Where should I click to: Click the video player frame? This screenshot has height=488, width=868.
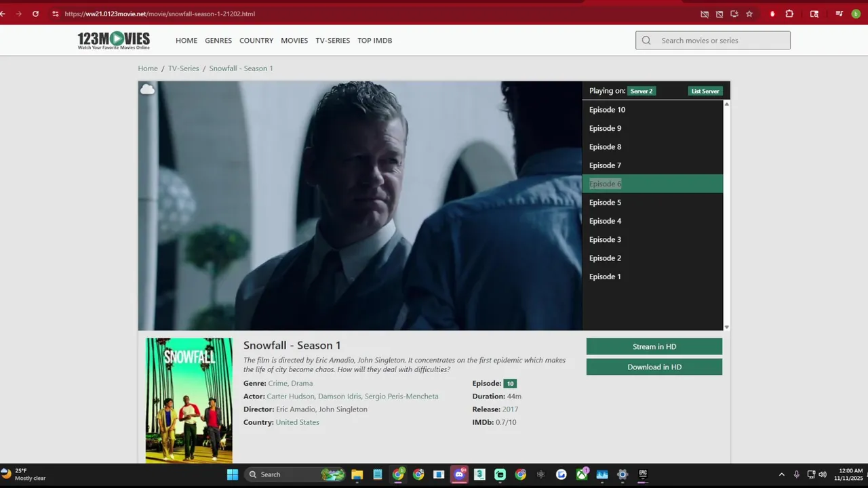(360, 206)
